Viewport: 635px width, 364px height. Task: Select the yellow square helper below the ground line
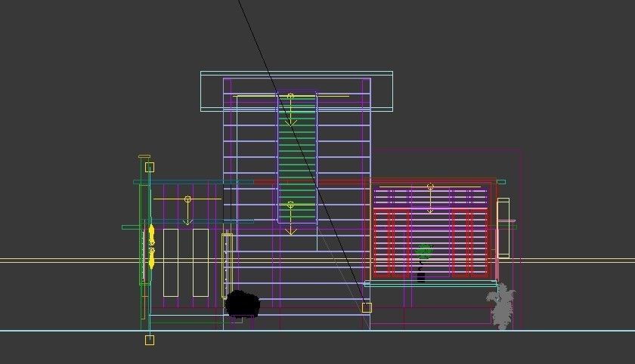coord(150,340)
